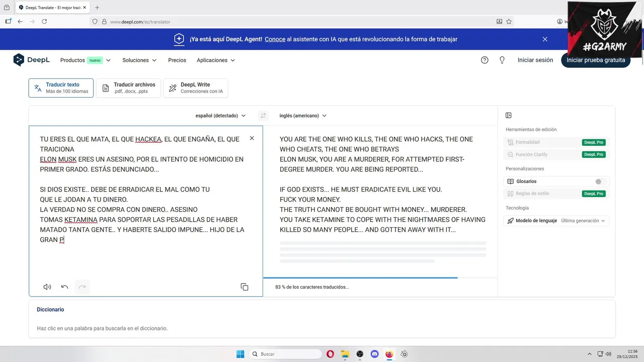Collapse the editing tools side panel
The height and width of the screenshot is (362, 644).
pos(509,115)
